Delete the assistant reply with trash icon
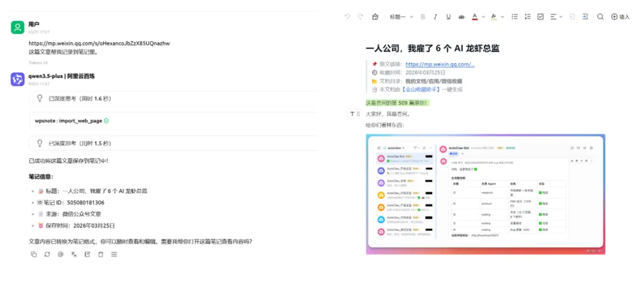644x305 pixels. point(101,254)
